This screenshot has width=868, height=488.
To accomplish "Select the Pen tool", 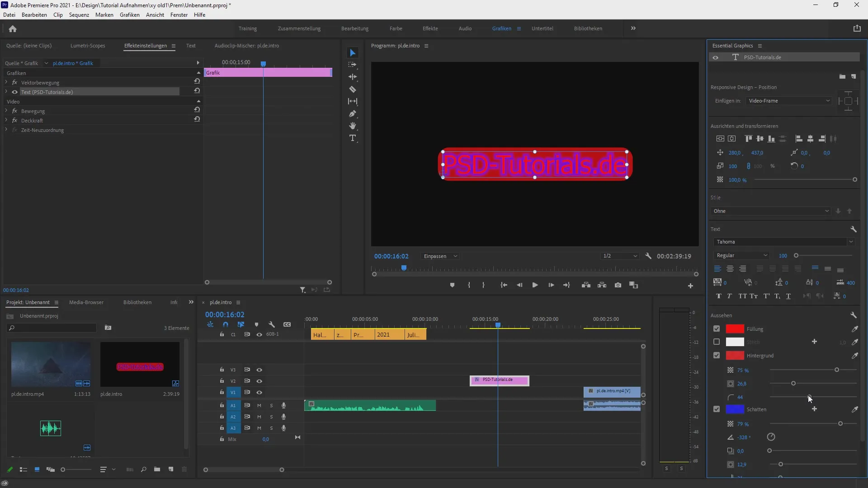I will pos(353,113).
